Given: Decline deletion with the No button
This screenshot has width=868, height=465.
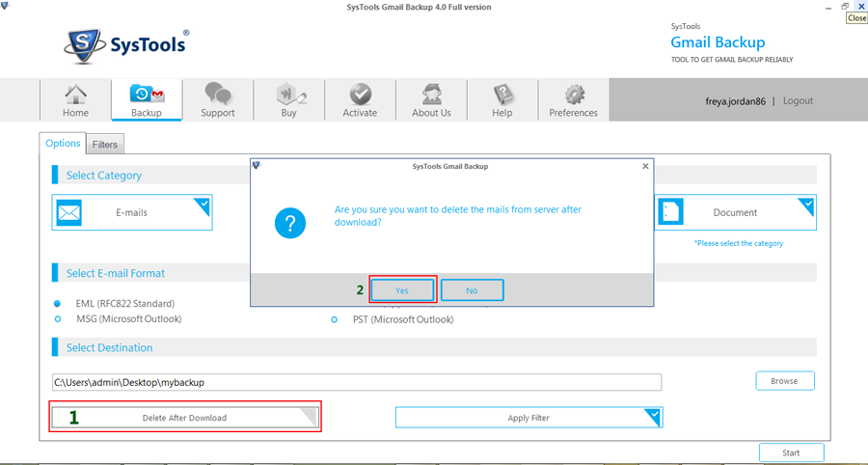Looking at the screenshot, I should click(473, 290).
